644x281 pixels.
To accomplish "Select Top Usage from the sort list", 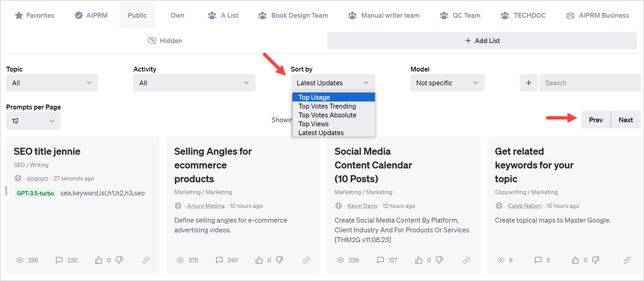I will click(x=314, y=97).
